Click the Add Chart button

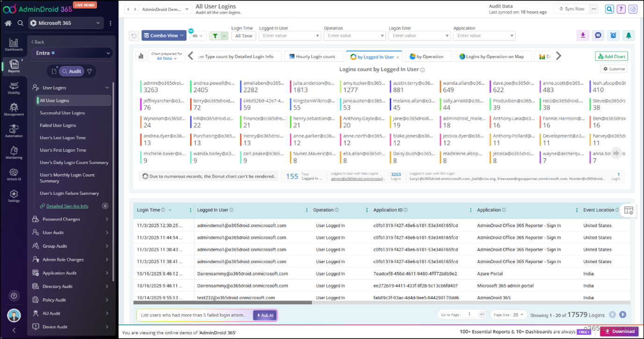tap(611, 56)
